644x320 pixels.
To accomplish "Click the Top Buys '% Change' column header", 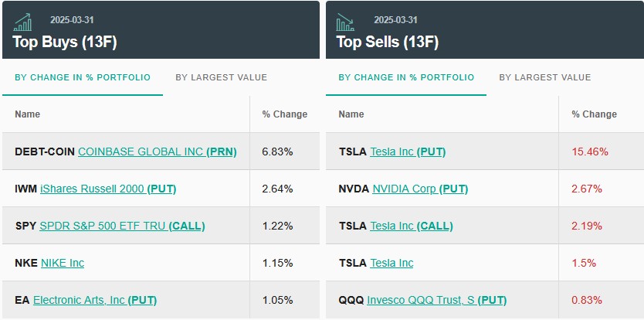I will pos(285,114).
